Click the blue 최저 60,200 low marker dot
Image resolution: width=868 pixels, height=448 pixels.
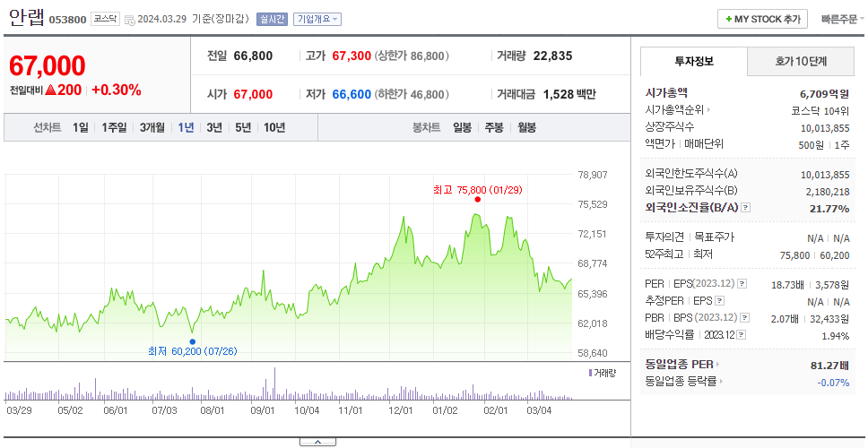point(192,341)
